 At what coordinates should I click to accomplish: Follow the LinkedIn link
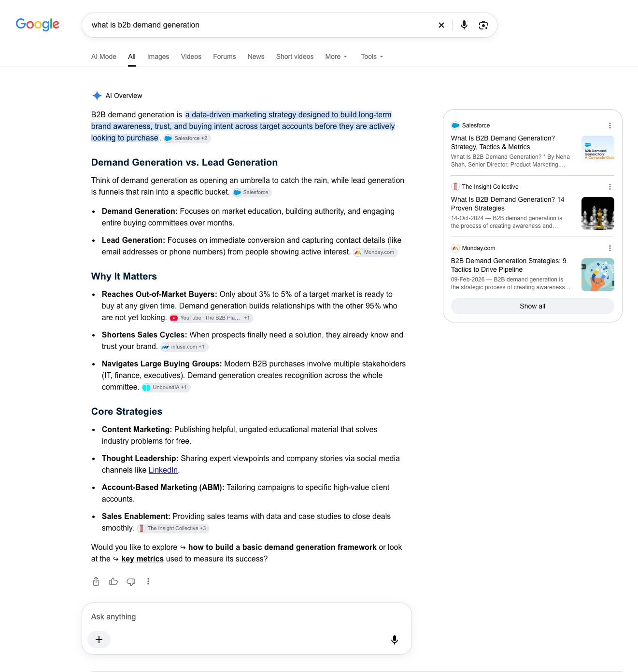tap(163, 470)
